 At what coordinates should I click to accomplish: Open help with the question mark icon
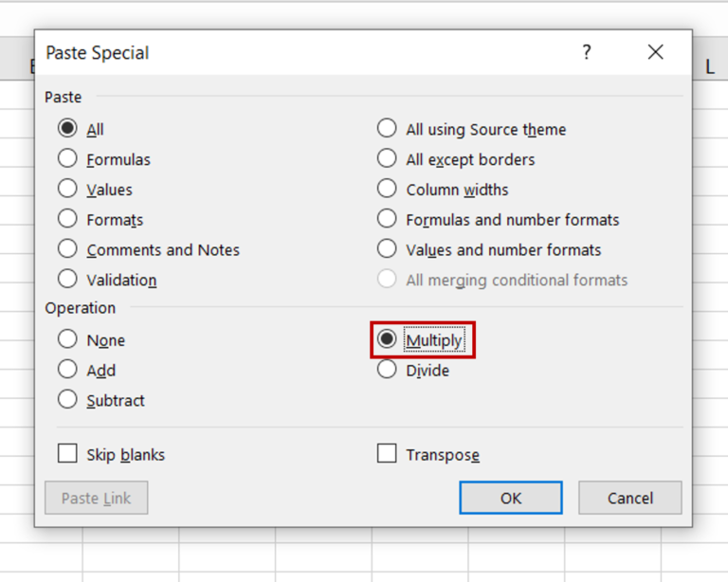(587, 52)
